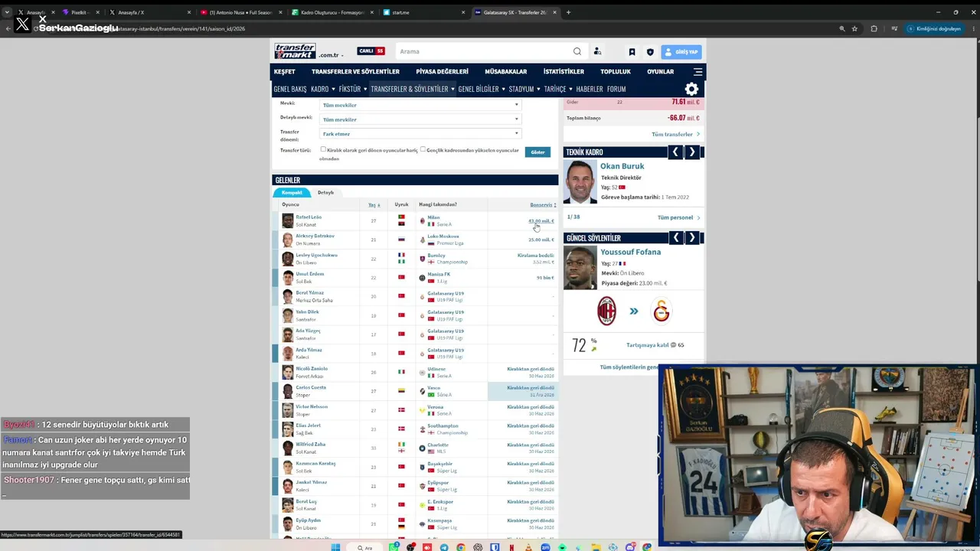Viewport: 980px width, 551px height.
Task: Open the Transfer dönemi dropdown
Action: point(420,134)
